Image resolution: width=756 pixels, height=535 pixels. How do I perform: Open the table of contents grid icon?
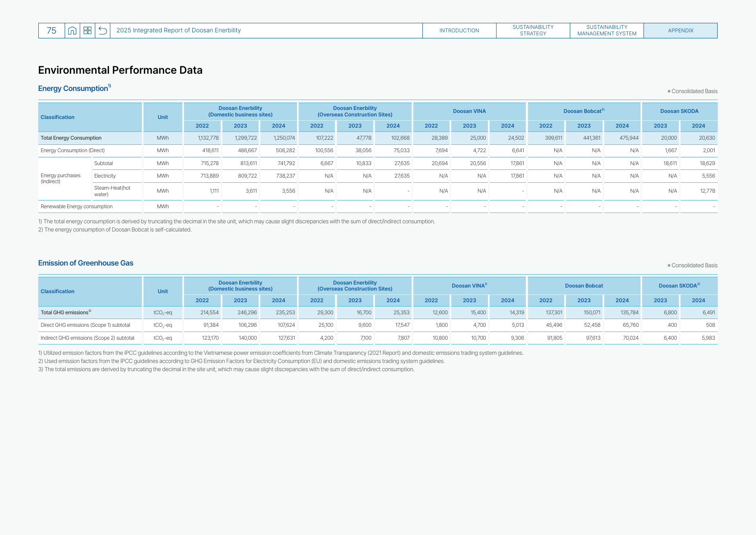point(87,31)
